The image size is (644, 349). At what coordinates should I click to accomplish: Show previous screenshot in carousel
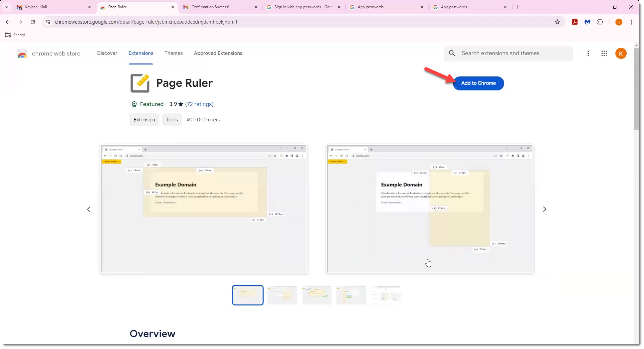pyautogui.click(x=89, y=209)
